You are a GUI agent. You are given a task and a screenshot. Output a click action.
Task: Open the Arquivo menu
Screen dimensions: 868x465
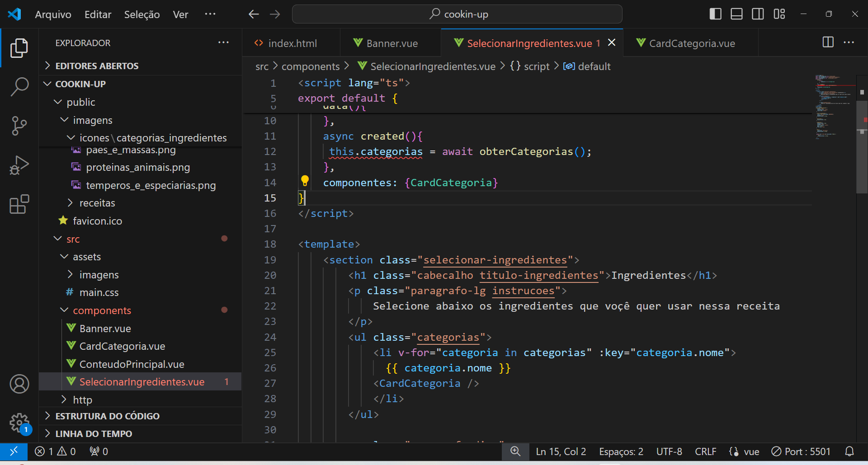click(x=53, y=14)
